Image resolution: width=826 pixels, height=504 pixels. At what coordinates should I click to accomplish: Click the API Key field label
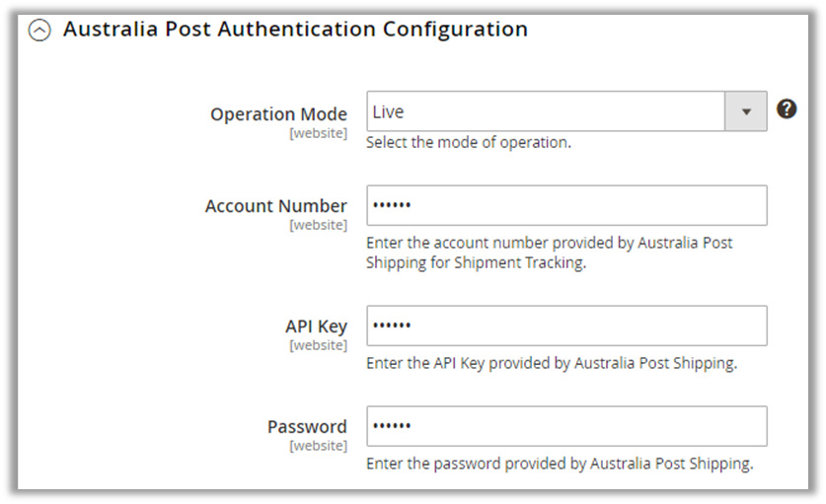coord(316,326)
